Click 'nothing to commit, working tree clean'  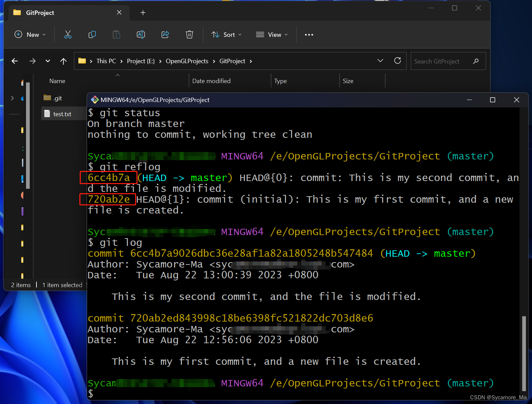click(x=200, y=134)
